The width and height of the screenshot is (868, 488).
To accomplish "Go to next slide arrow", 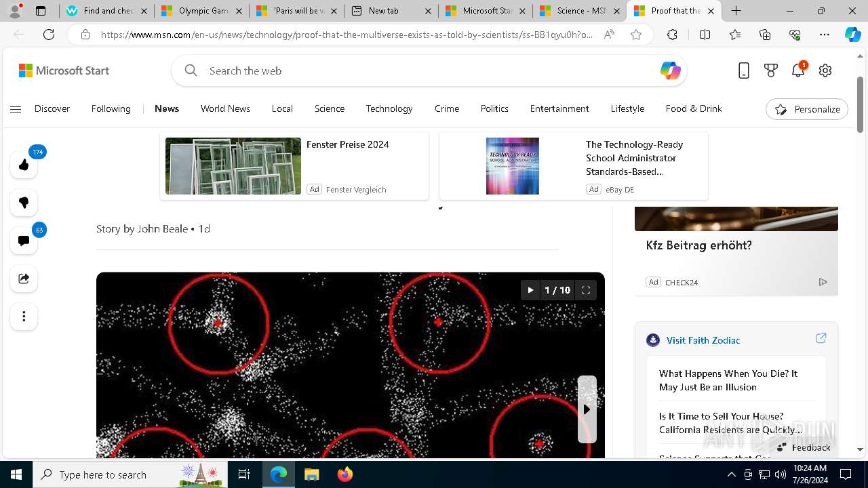I will coord(587,409).
